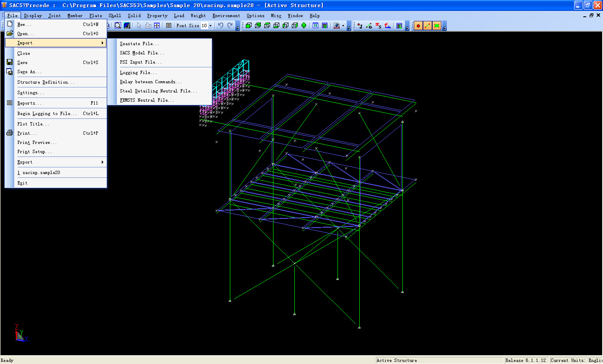The image size is (603, 364).
Task: Select Logging File... import option
Action: 160,72
